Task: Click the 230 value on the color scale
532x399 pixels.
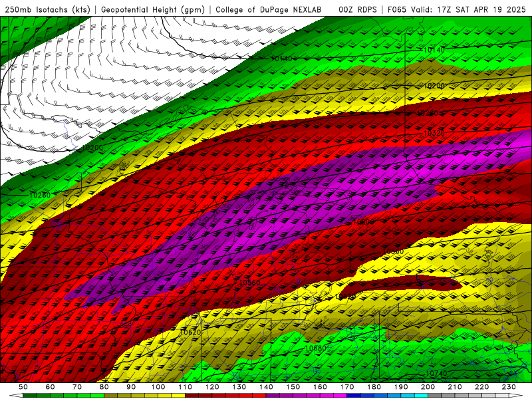Action: click(x=509, y=387)
